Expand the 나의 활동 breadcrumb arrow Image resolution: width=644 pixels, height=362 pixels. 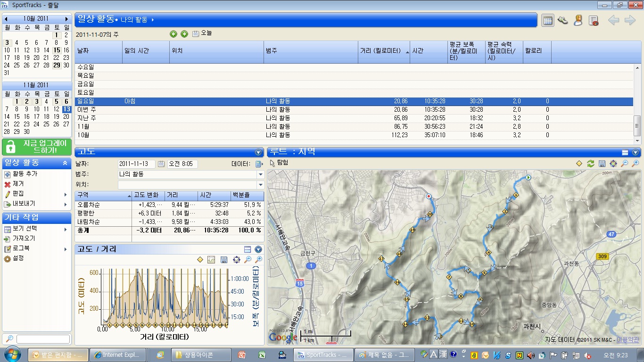[153, 20]
